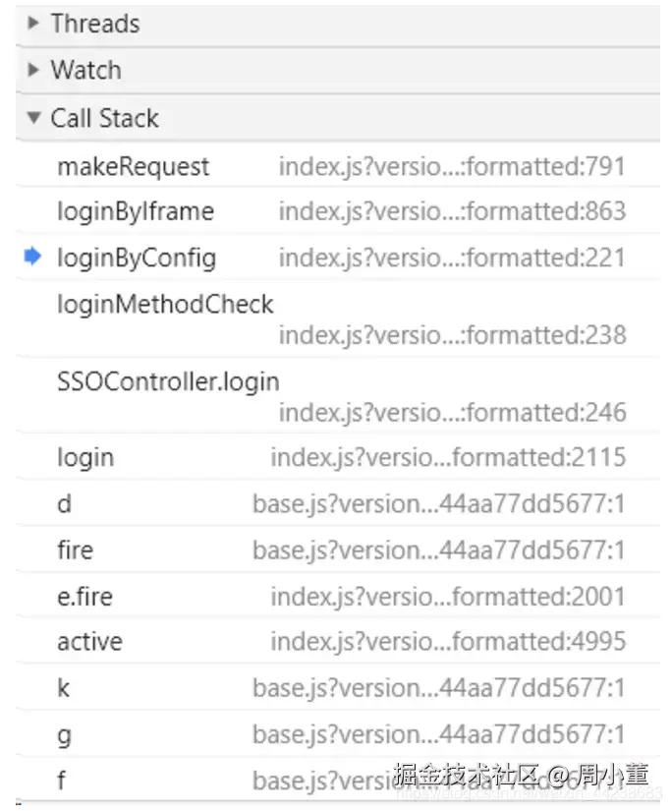Select the loginByIframe stack frame
The image size is (672, 811).
[136, 211]
